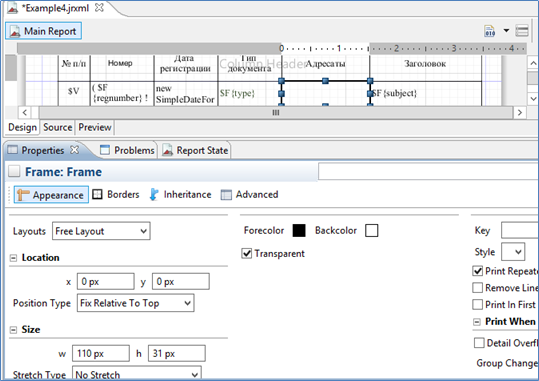The image size is (539, 381).
Task: Pick the black Forecolor swatch
Action: click(x=299, y=230)
